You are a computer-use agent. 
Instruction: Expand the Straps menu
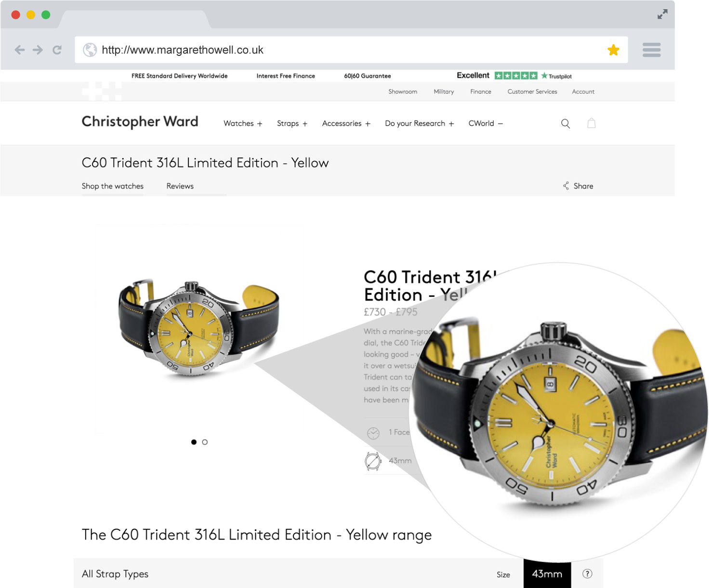292,123
